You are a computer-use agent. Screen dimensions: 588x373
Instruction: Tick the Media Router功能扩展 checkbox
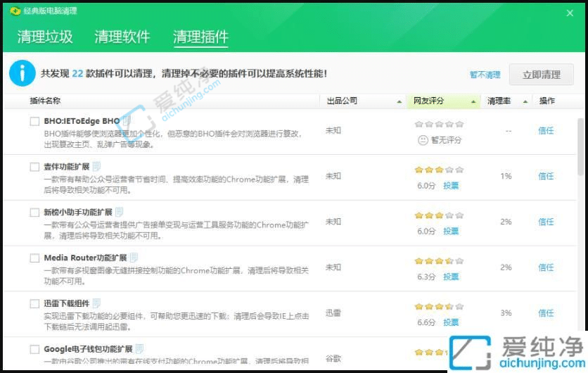tap(34, 258)
